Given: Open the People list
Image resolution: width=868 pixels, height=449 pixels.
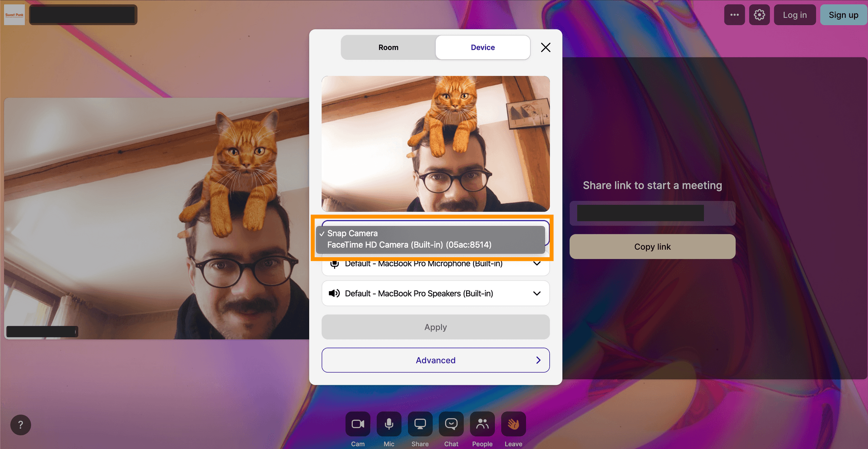Looking at the screenshot, I should (x=482, y=424).
